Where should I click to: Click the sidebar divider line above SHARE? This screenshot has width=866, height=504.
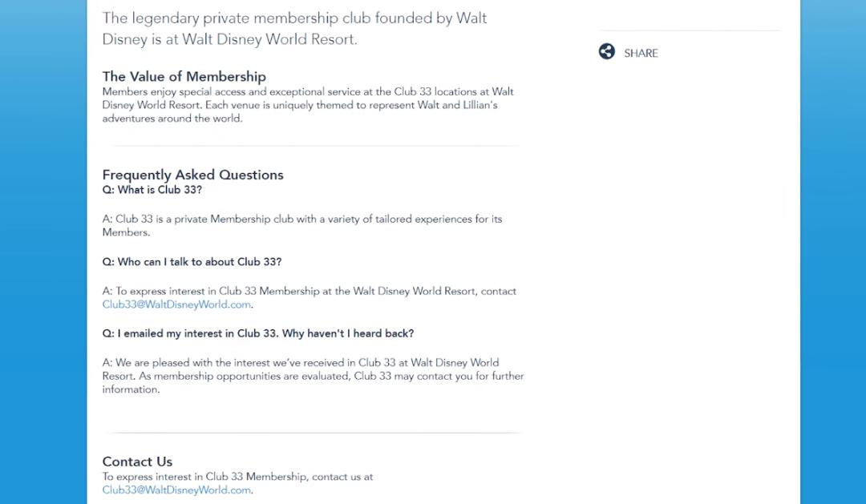[690, 30]
